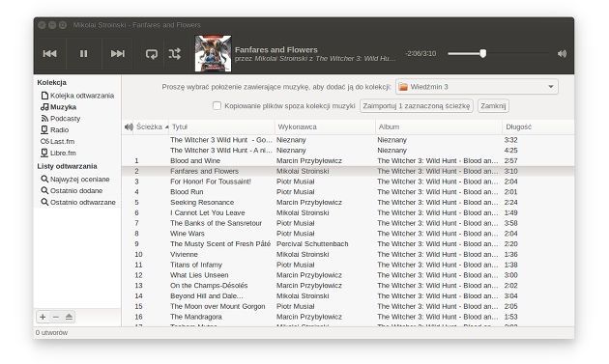Click the playback position slider

(x=498, y=53)
